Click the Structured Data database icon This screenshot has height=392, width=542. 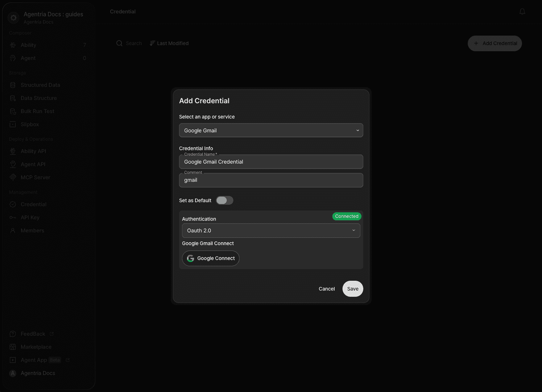[x=13, y=85]
